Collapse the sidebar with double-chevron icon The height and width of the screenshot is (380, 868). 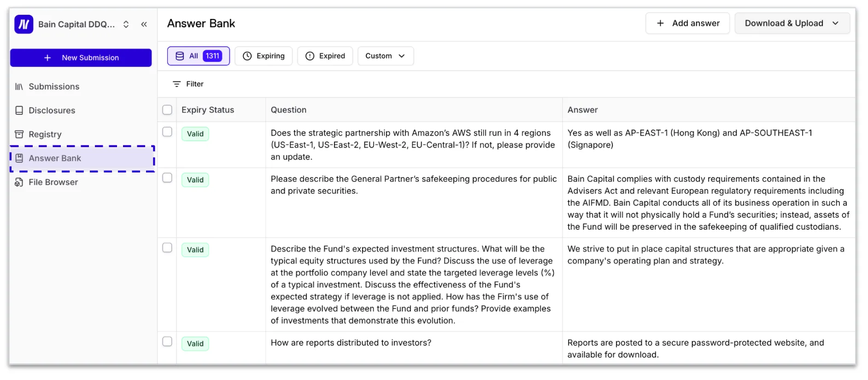[144, 24]
